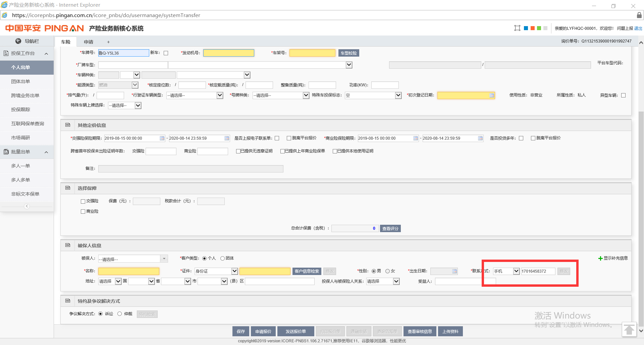The width and height of the screenshot is (644, 345).
Task: Click the 投保工作台 clipboard icon
Action: (x=6, y=53)
